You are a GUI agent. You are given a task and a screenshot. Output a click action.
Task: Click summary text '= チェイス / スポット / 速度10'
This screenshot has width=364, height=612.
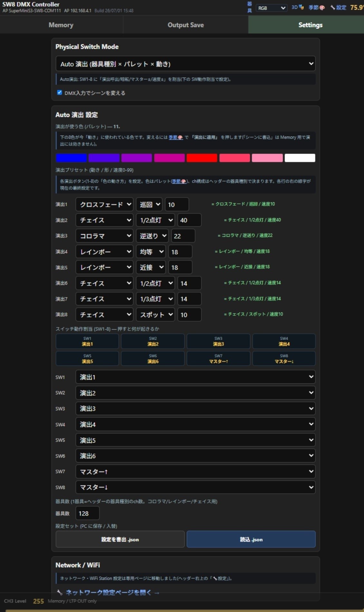[254, 314]
